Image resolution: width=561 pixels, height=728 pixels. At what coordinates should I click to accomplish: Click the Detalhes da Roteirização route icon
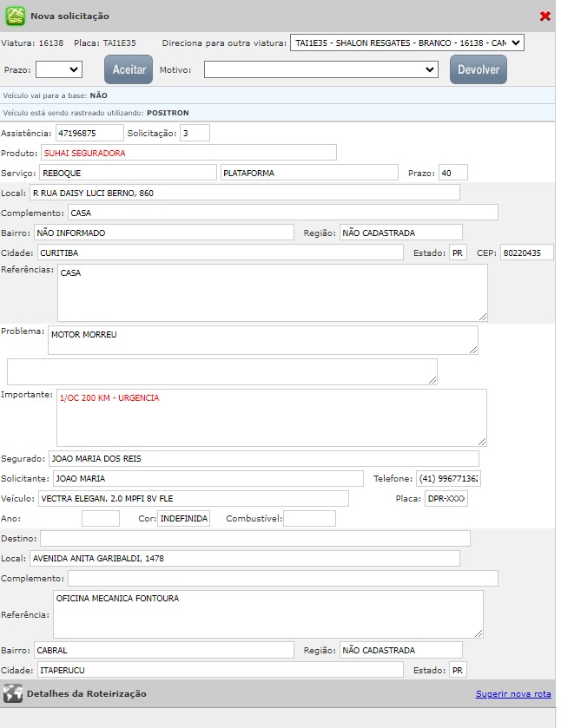click(12, 694)
